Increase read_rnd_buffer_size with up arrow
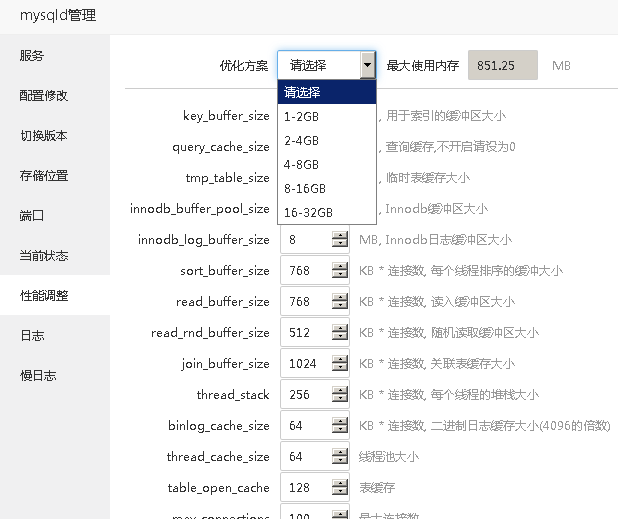The width and height of the screenshot is (618, 519). pyautogui.click(x=340, y=328)
